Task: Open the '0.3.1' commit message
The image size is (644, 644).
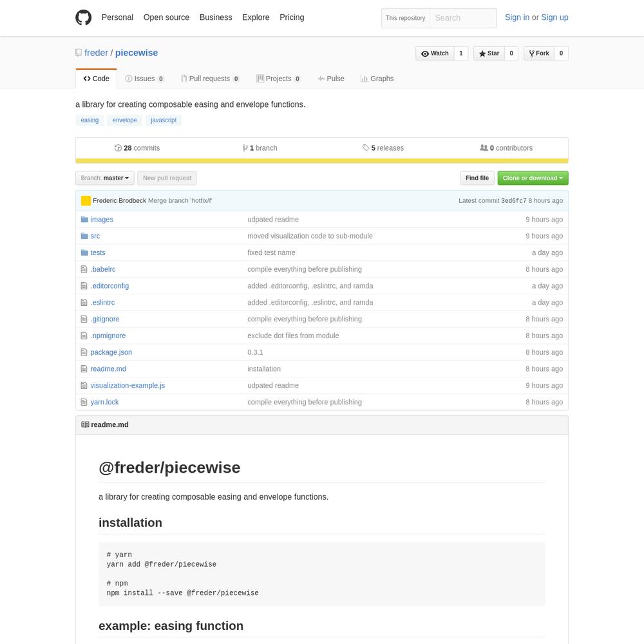Action: click(255, 352)
